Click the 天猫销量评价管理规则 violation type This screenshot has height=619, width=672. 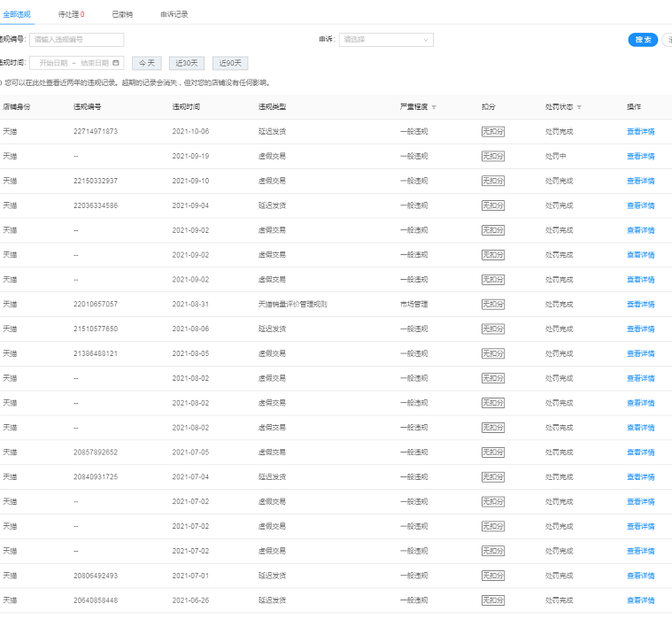click(293, 305)
